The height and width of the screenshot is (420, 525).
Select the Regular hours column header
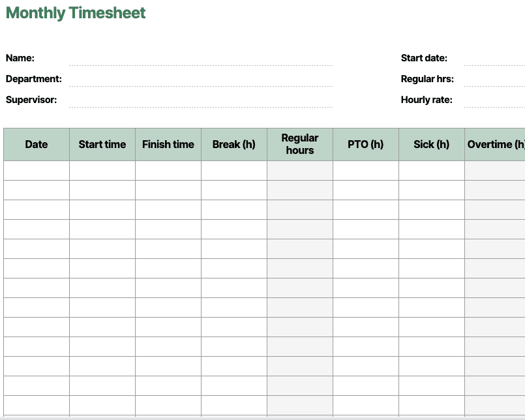(x=300, y=145)
